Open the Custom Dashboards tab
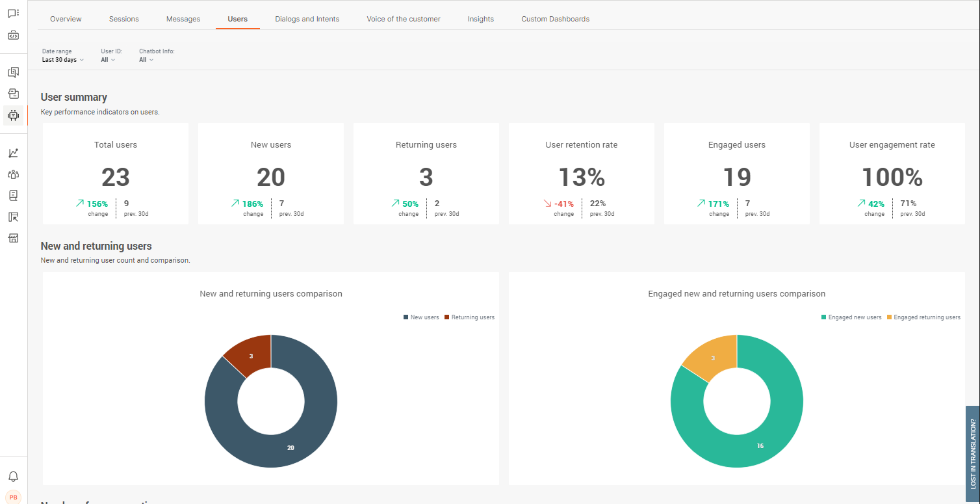 click(555, 19)
